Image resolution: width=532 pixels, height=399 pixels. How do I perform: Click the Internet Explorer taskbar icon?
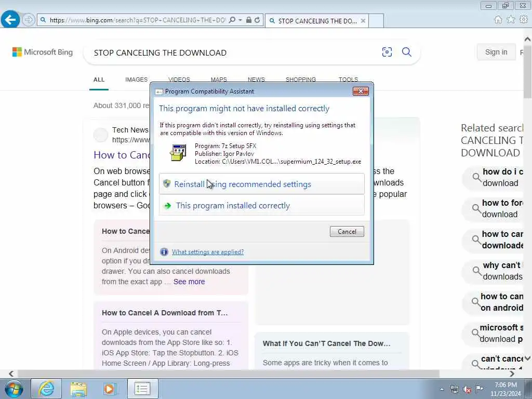tap(46, 389)
